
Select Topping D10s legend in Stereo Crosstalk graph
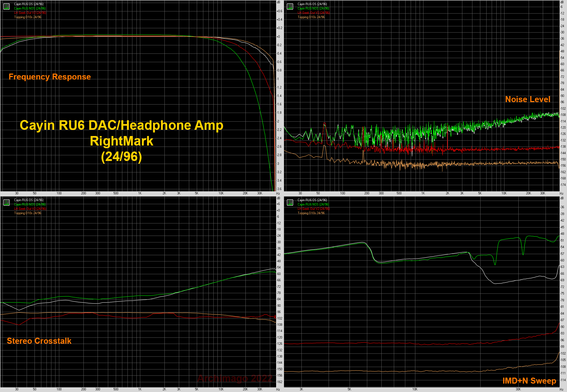(27, 213)
